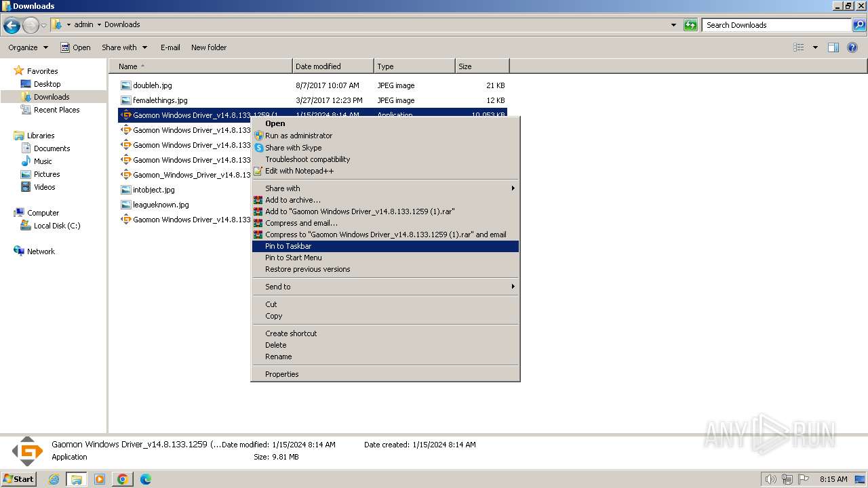Launch Google Chrome from taskbar

123,479
